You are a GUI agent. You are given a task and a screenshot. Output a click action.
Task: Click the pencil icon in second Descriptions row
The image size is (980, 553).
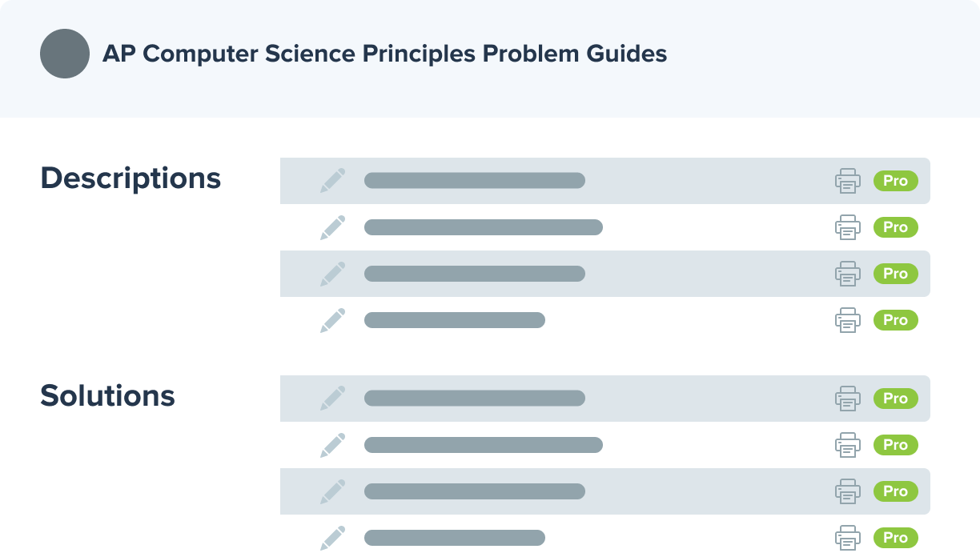[x=333, y=227]
